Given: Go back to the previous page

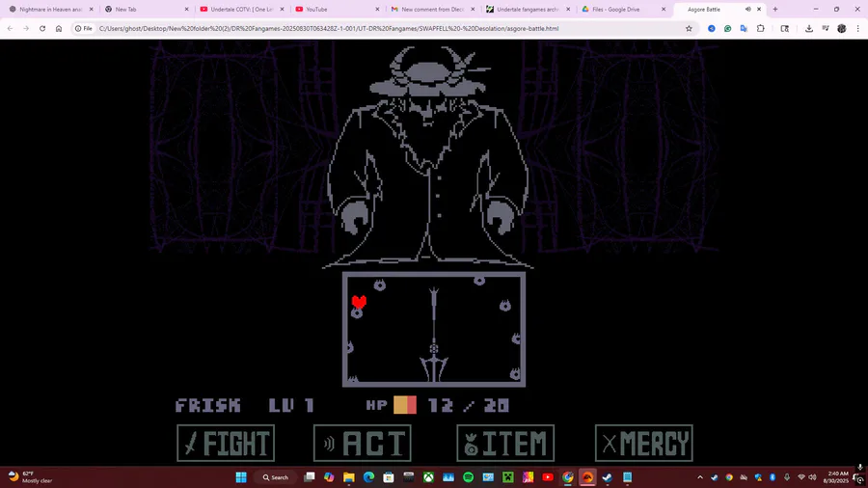Looking at the screenshot, I should [x=10, y=28].
